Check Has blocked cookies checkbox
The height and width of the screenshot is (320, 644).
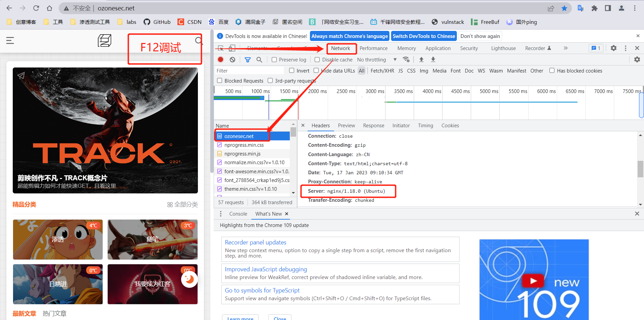pyautogui.click(x=552, y=71)
